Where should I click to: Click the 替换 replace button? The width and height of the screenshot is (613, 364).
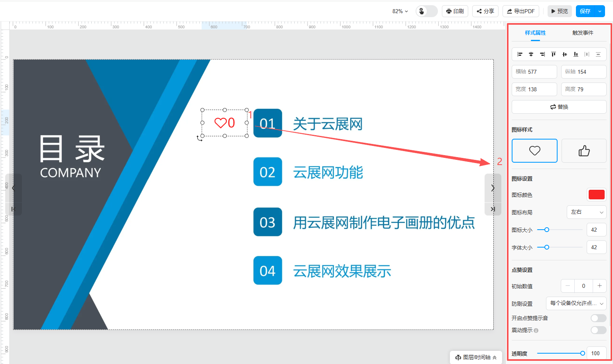[559, 107]
